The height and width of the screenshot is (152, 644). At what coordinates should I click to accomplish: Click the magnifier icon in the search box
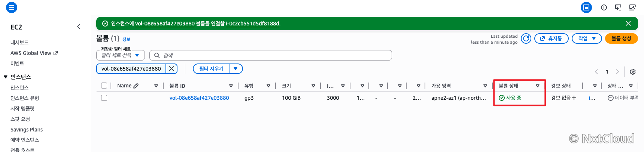pyautogui.click(x=157, y=55)
